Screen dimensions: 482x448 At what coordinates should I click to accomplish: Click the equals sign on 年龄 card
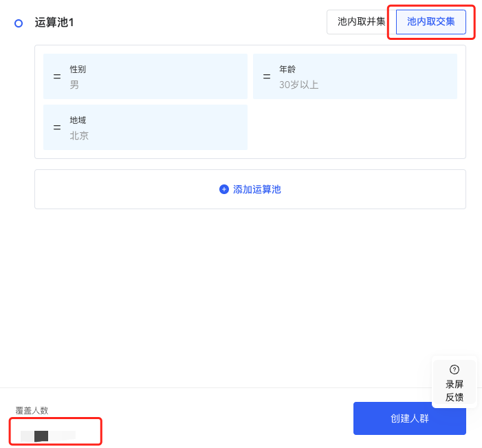click(267, 76)
